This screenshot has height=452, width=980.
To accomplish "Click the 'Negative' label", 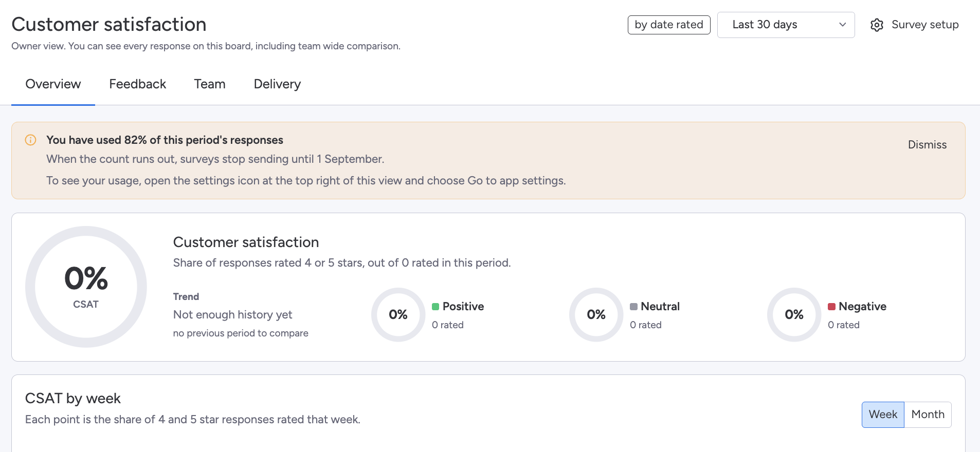I will point(862,307).
